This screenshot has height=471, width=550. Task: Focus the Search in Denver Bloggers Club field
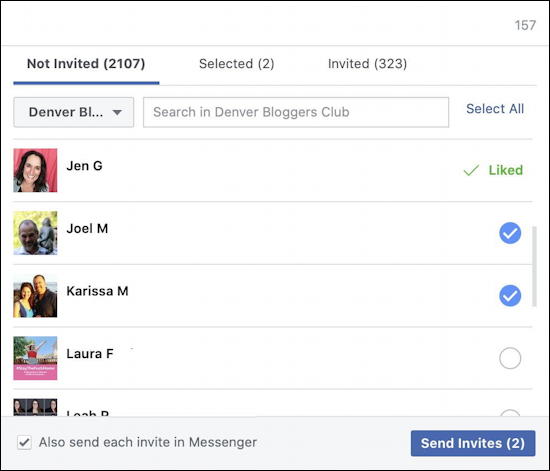click(x=296, y=112)
